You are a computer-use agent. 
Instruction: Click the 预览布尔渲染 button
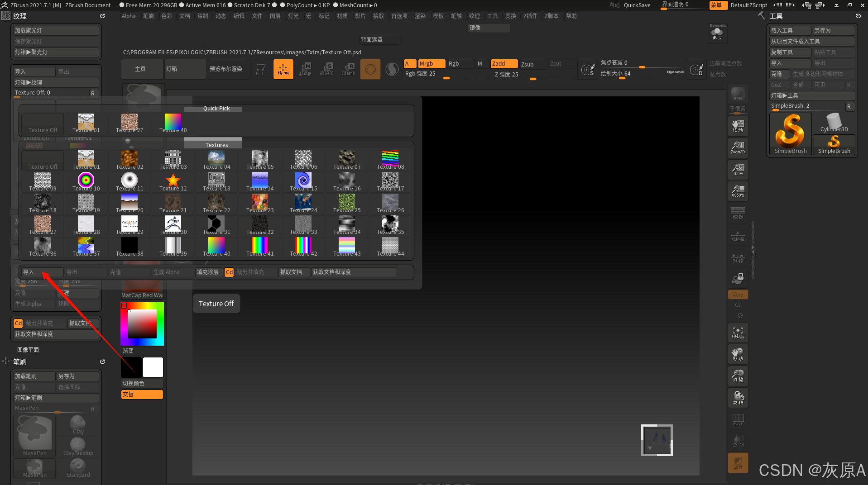[x=229, y=69]
